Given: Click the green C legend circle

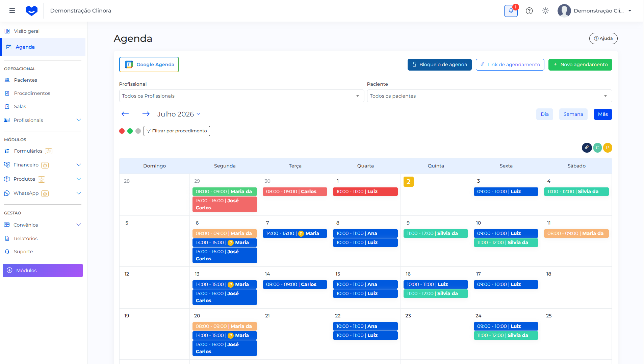Looking at the screenshot, I should (x=597, y=148).
